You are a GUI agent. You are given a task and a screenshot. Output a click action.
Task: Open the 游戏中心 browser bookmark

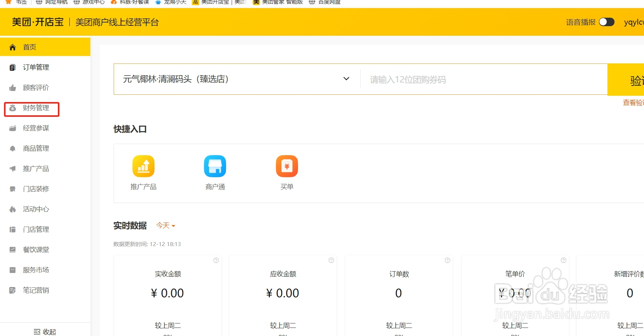click(x=89, y=2)
